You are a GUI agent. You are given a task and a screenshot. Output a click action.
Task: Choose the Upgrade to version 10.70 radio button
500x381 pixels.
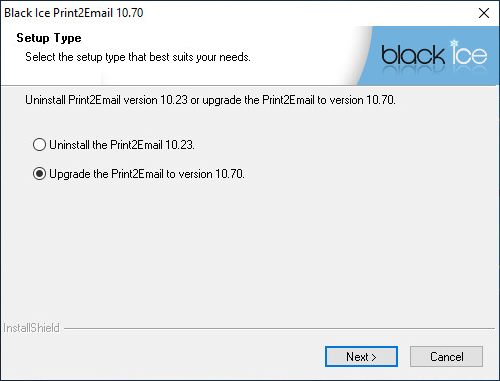(x=39, y=174)
